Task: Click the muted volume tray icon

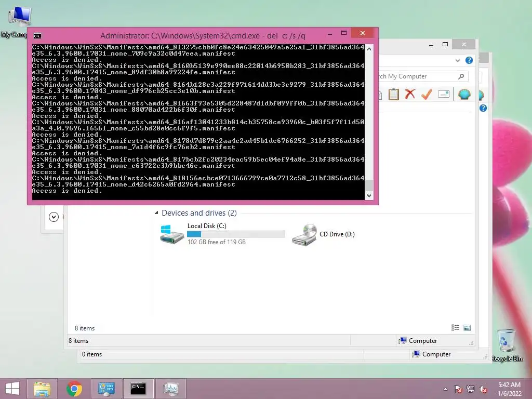Action: click(483, 389)
